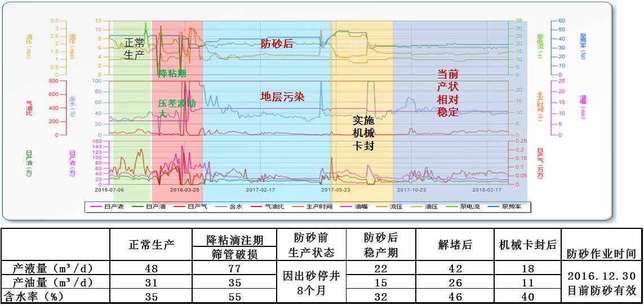Toggle the 油压 series in the legend
Screen dimensions: 644x305
pos(425,207)
